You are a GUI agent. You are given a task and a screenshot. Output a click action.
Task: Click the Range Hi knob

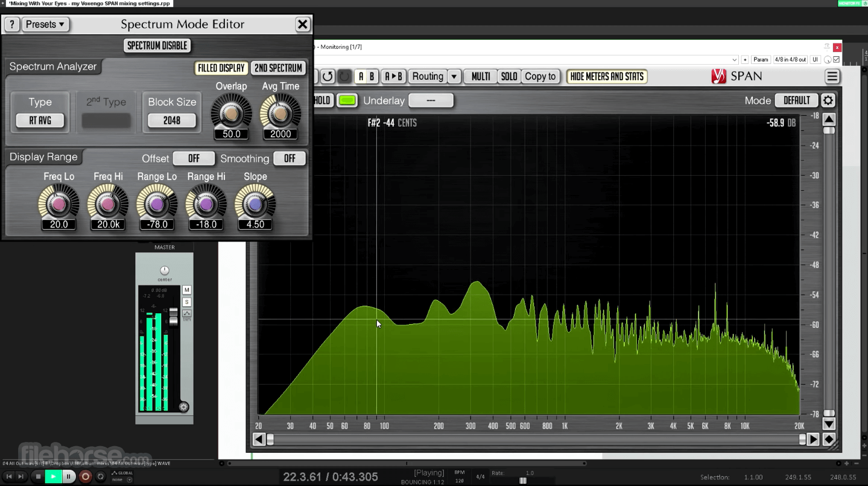[206, 204]
